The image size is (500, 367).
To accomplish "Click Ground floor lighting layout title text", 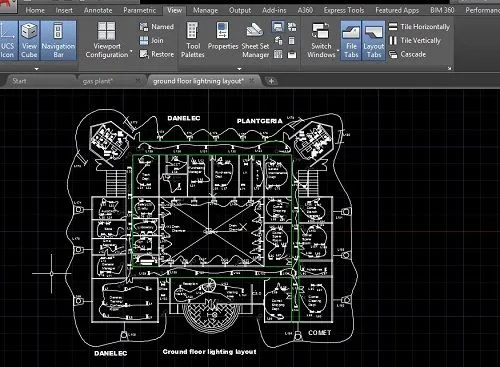I will click(x=209, y=352).
